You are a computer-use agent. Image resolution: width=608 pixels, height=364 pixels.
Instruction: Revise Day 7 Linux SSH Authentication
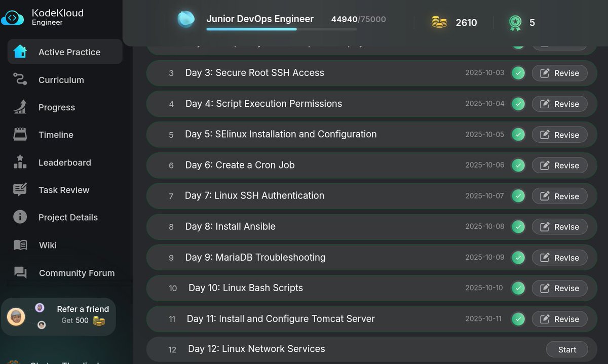(x=559, y=196)
